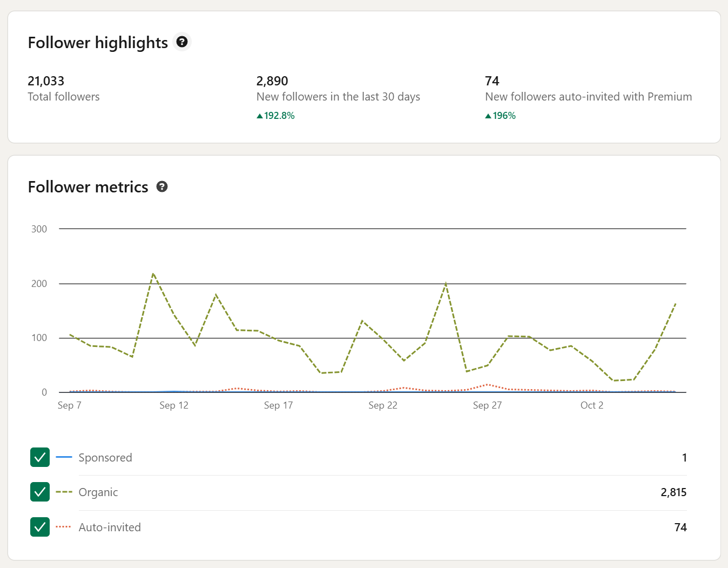Uncheck the Sponsored series checkbox
728x568 pixels.
click(40, 457)
